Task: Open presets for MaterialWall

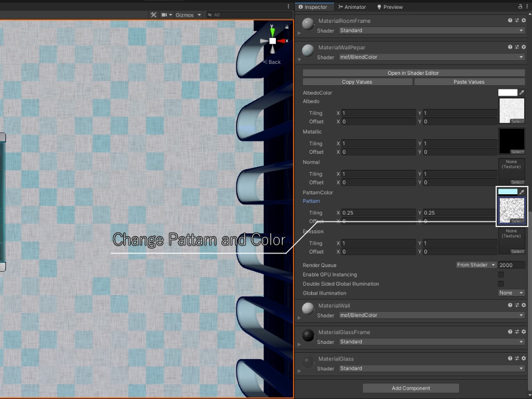Action: pyautogui.click(x=517, y=305)
